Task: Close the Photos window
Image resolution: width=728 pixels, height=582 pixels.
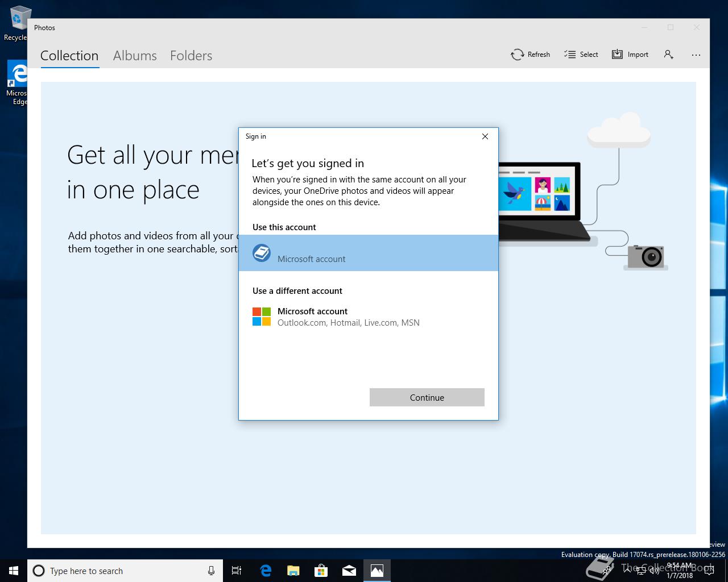Action: pos(696,27)
